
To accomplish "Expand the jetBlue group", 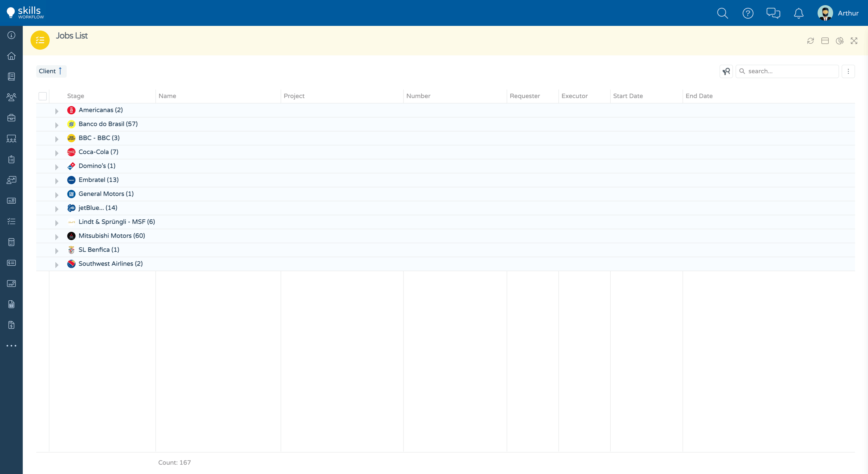I will pyautogui.click(x=57, y=209).
